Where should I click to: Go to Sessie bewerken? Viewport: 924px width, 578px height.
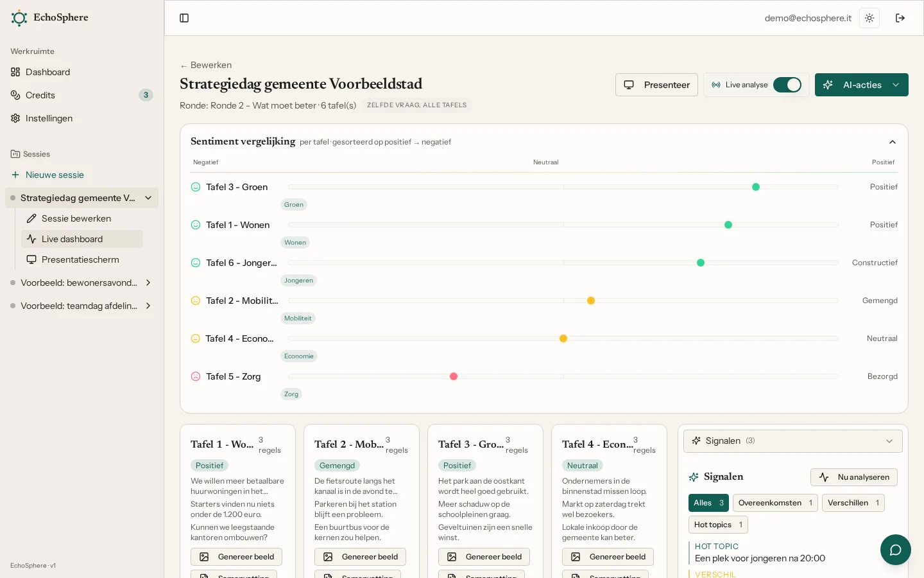click(82, 218)
